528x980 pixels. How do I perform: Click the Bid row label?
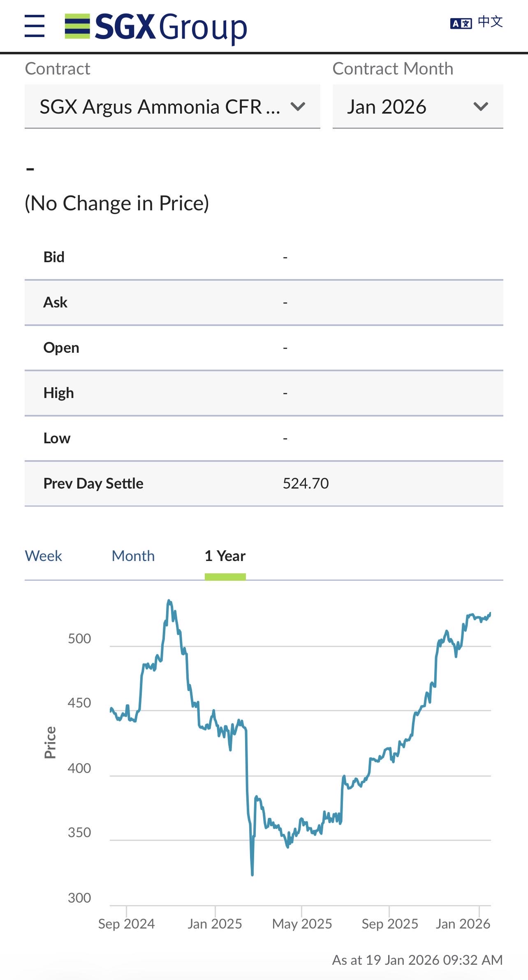click(54, 257)
